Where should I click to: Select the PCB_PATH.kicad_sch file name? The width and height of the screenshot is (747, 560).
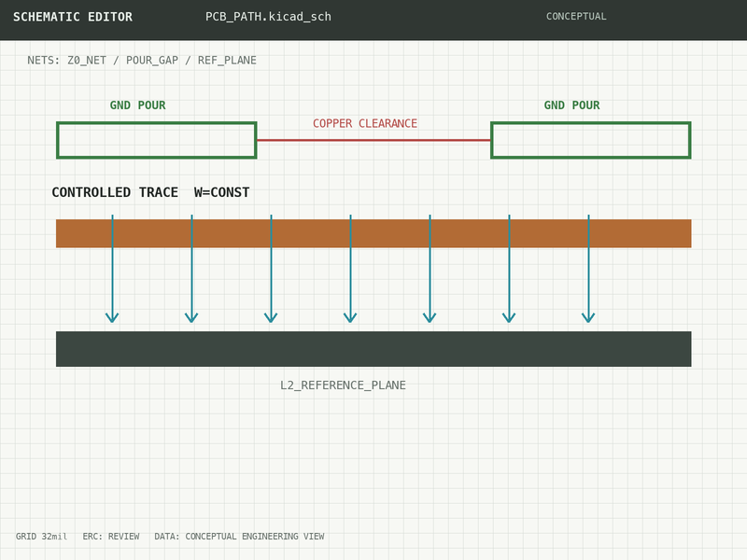pos(268,17)
